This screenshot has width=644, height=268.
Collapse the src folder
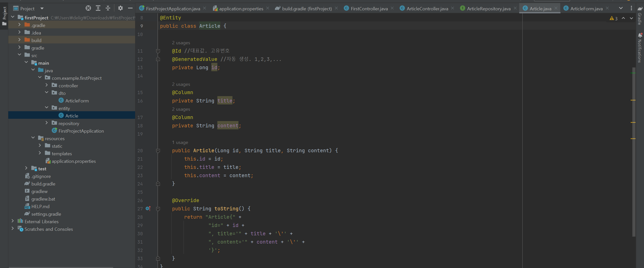click(x=19, y=55)
